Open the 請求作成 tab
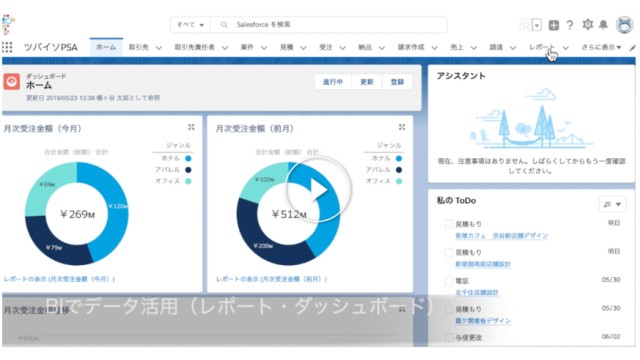The image size is (640, 360). point(411,47)
